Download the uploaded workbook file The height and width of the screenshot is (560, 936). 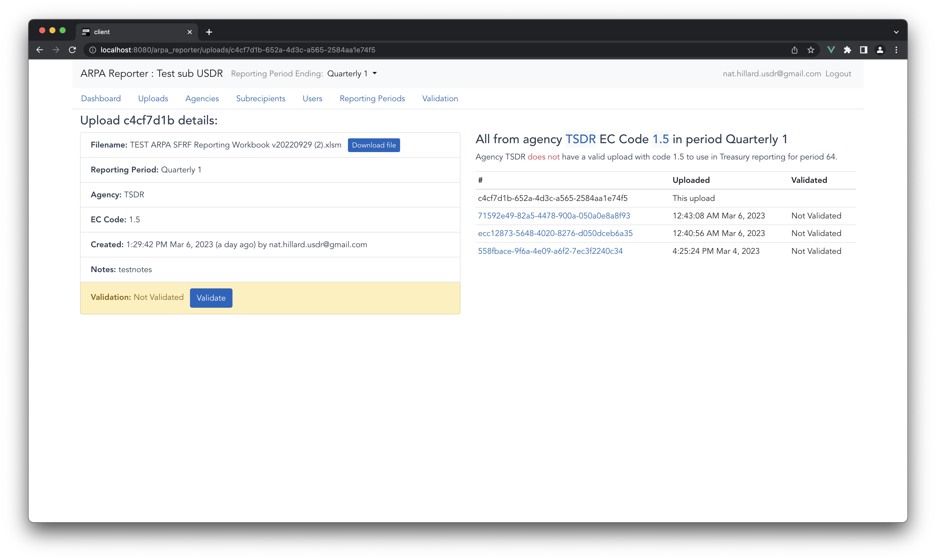pos(374,145)
